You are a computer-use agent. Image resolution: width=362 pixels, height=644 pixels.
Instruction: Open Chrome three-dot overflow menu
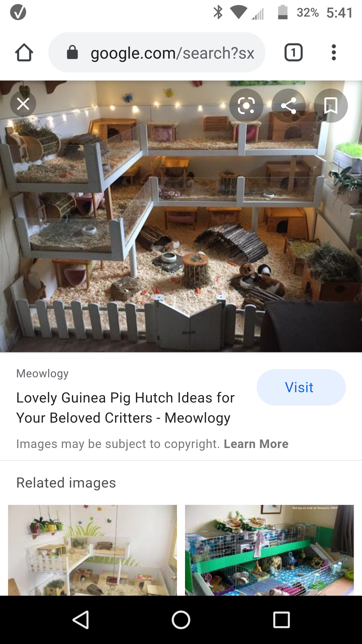click(334, 53)
